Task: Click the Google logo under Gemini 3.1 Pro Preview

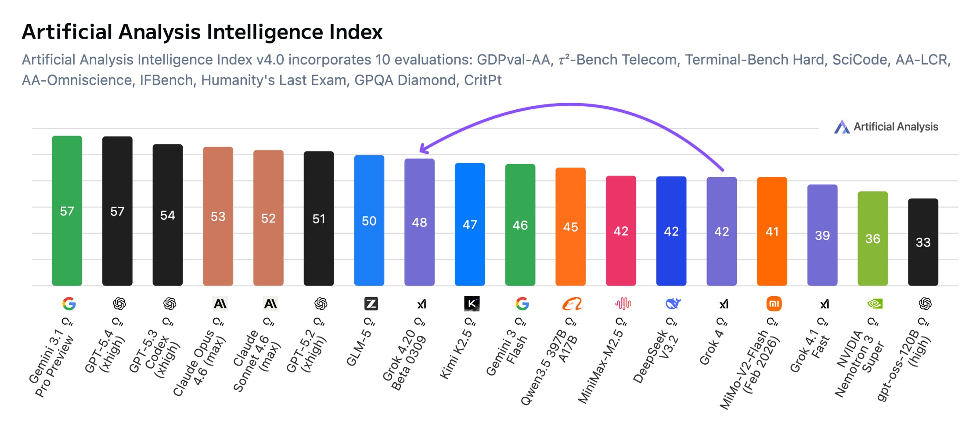Action: 68,304
